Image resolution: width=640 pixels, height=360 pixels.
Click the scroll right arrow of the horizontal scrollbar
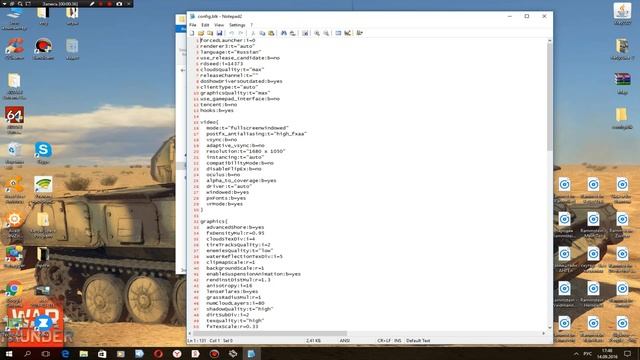pyautogui.click(x=543, y=333)
